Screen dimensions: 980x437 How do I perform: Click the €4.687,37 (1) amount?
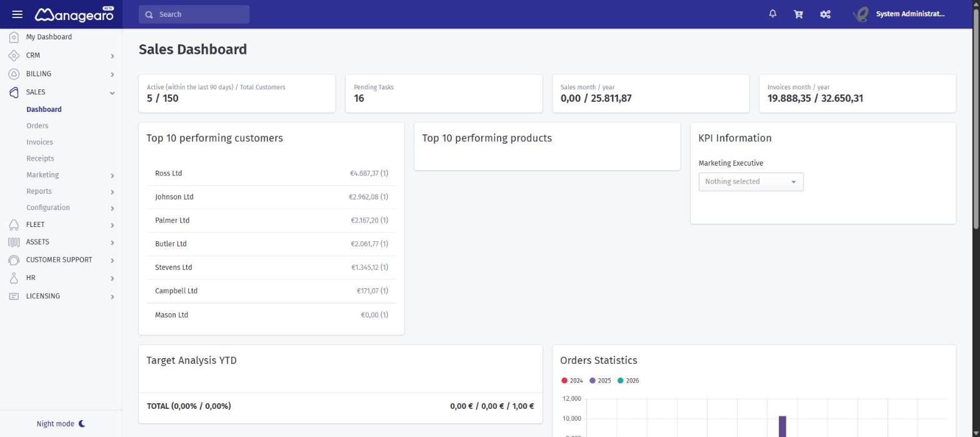369,174
